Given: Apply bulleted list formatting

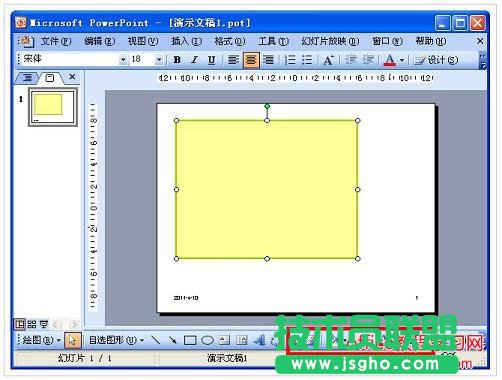Looking at the screenshot, I should (307, 60).
